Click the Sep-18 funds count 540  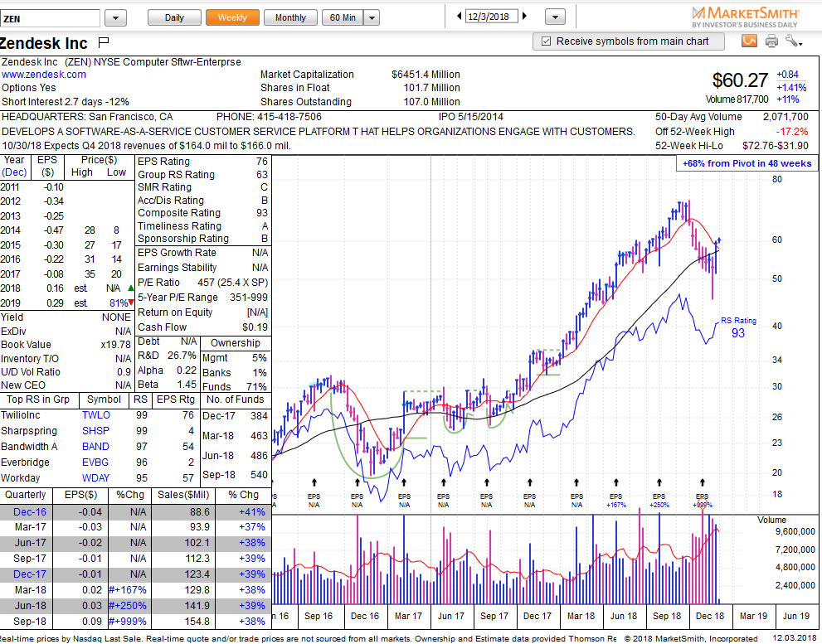point(259,475)
